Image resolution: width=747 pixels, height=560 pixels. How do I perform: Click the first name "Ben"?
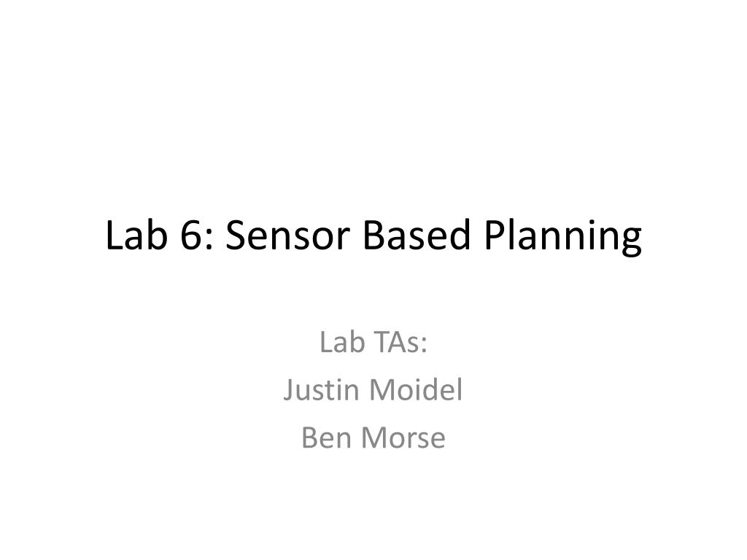click(x=326, y=437)
